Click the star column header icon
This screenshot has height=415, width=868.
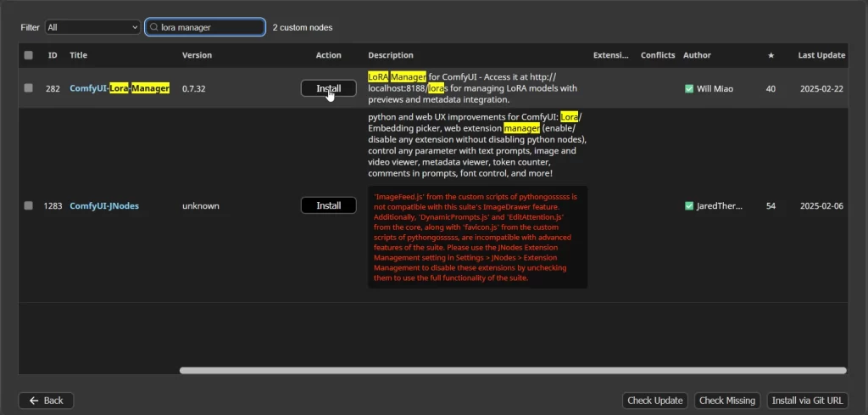coord(771,55)
